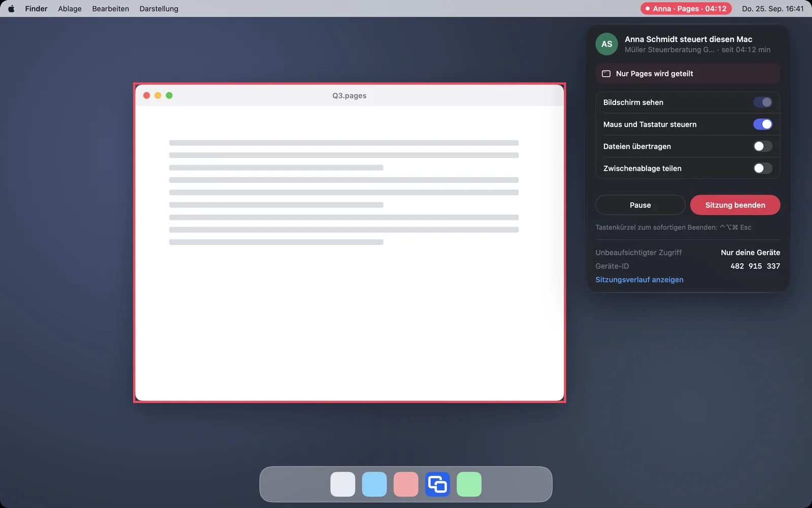Minimize Q3.pages with the yellow button
The image size is (812, 508).
click(158, 96)
